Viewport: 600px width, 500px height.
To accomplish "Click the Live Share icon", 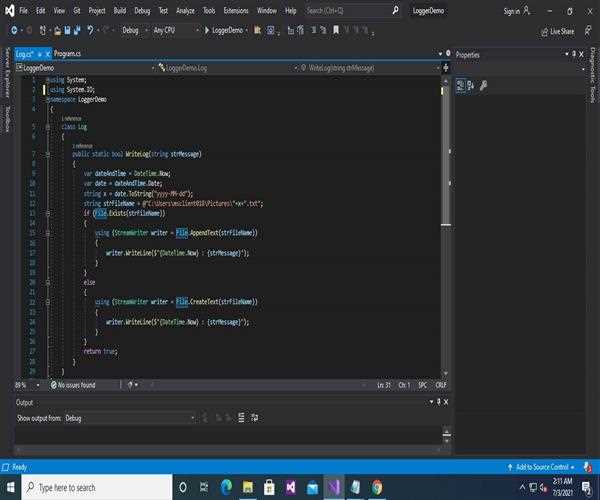I will point(543,31).
